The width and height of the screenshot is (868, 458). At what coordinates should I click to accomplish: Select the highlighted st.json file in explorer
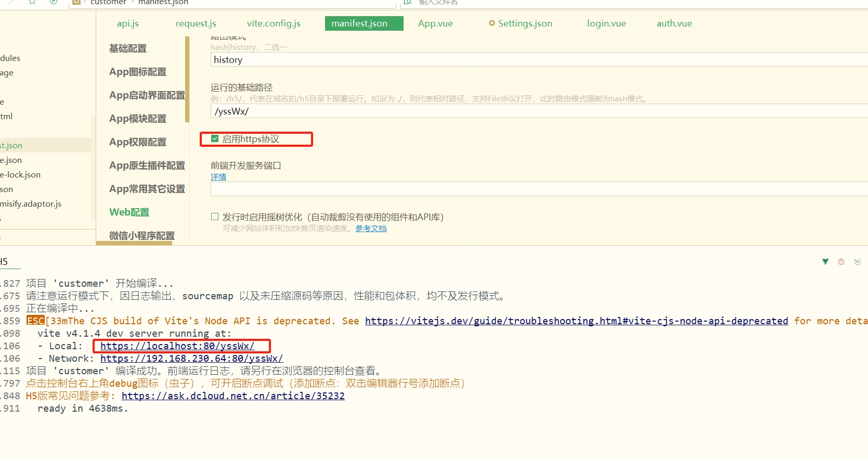(x=11, y=145)
